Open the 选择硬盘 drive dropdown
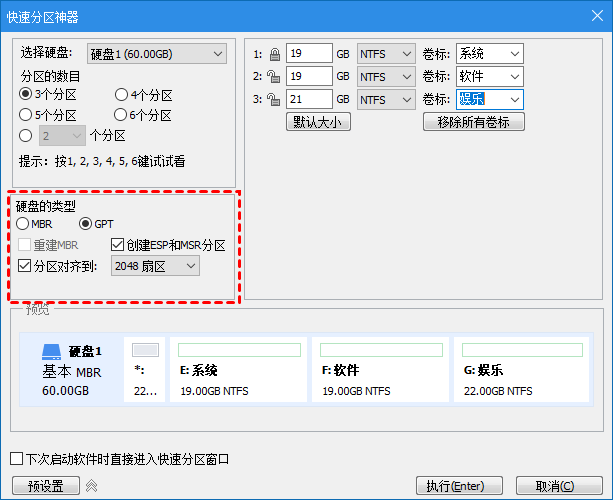 [157, 54]
